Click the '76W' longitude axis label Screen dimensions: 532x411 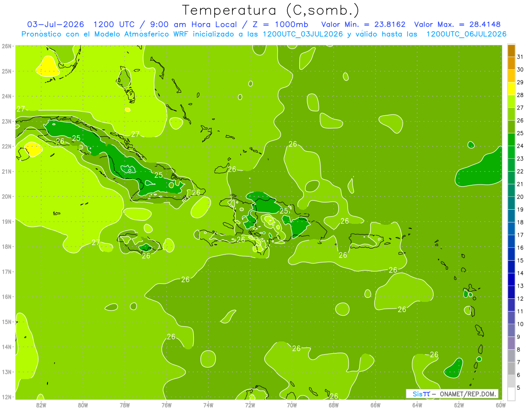(167, 405)
